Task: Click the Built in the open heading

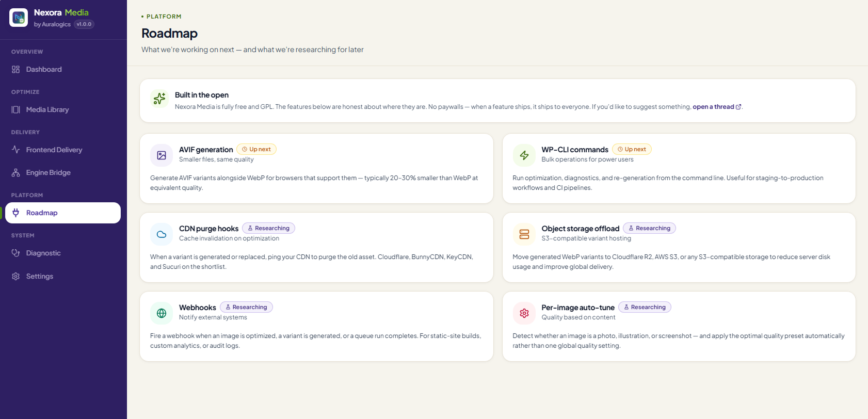Action: click(x=202, y=95)
